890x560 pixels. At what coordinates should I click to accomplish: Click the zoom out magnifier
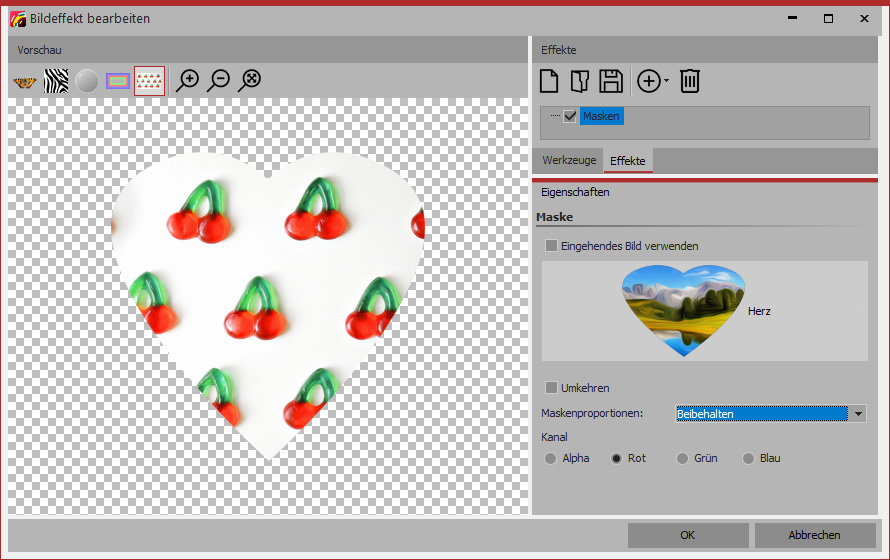point(218,81)
